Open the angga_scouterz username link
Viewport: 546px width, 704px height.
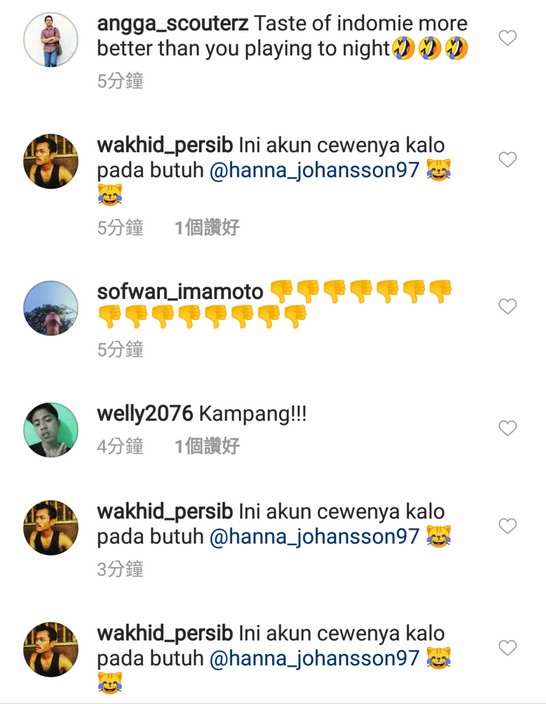click(173, 24)
